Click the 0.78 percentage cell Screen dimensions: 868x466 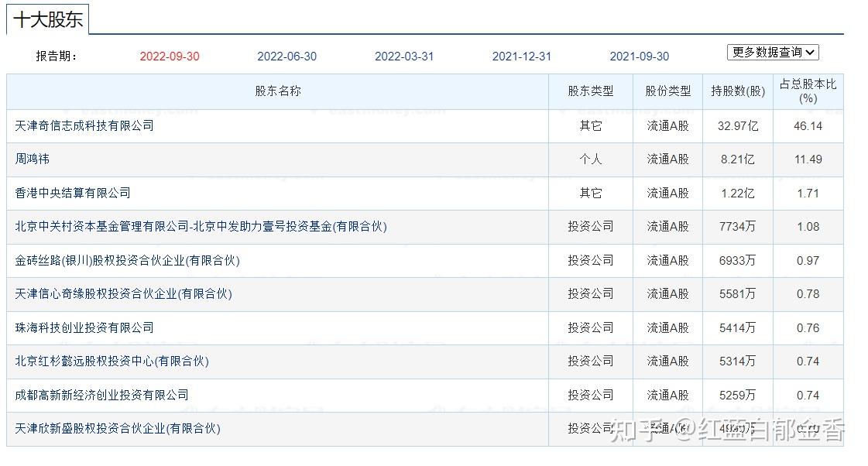click(x=808, y=294)
